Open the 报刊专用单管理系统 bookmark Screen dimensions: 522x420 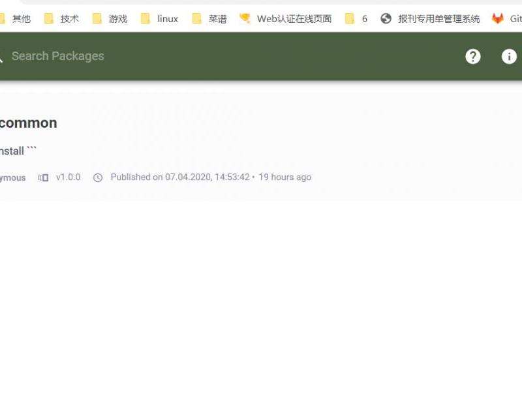(431, 19)
